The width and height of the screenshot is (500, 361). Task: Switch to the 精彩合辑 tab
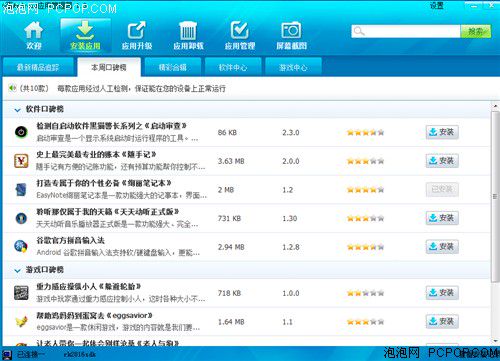[173, 67]
